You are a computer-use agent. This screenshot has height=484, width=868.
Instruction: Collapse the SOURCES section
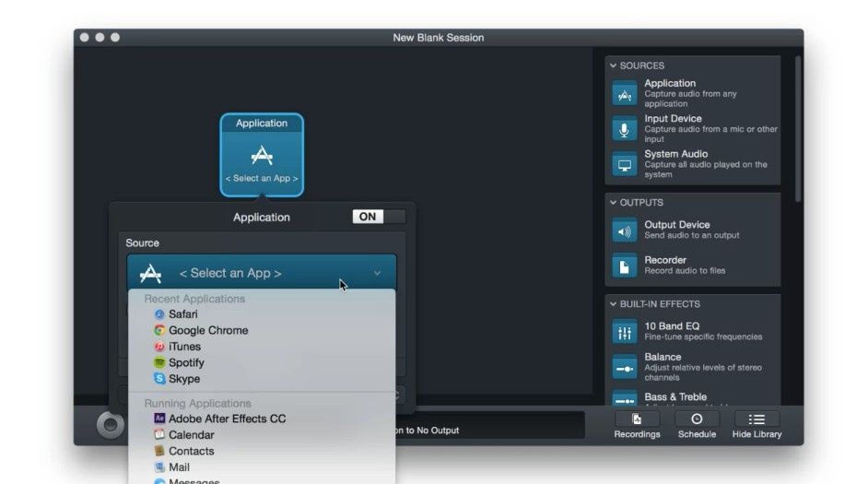coord(613,65)
